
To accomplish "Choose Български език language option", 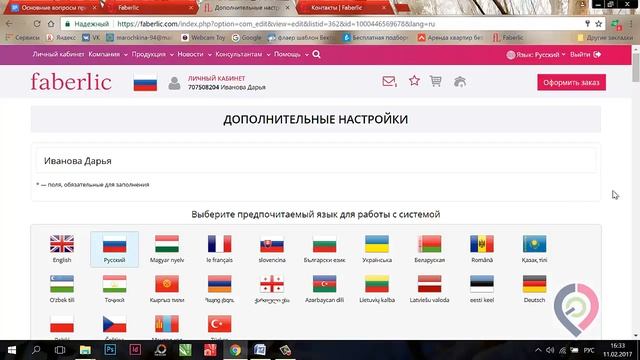I will pyautogui.click(x=324, y=249).
